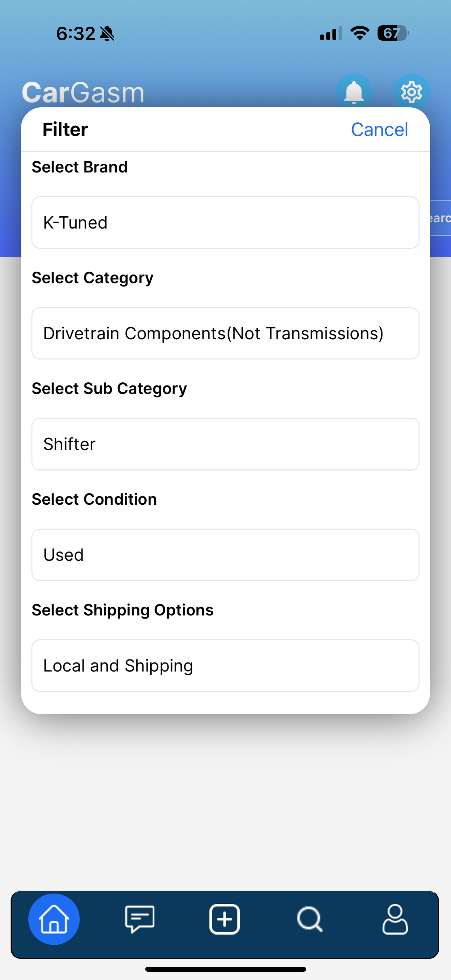Open the Select Brand dropdown showing K-Tuned

225,222
